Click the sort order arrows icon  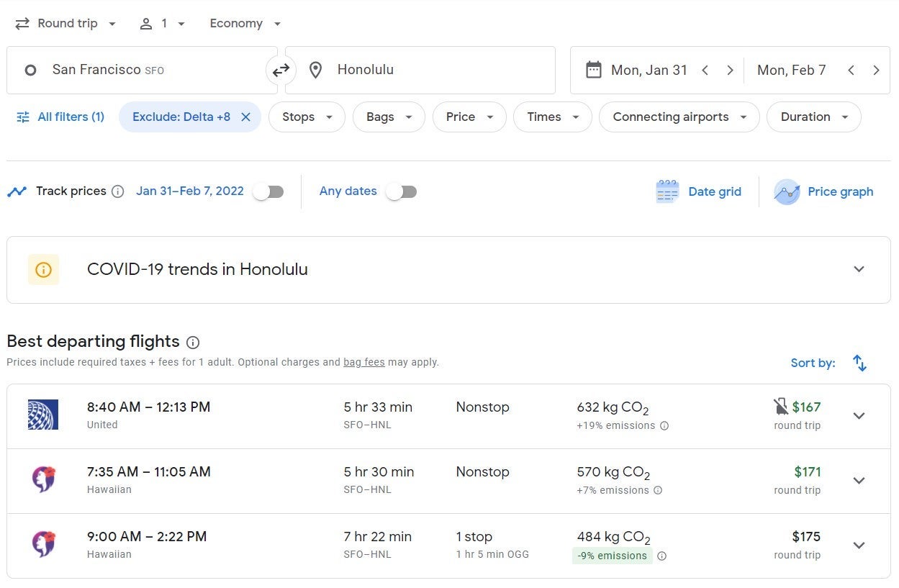[859, 363]
